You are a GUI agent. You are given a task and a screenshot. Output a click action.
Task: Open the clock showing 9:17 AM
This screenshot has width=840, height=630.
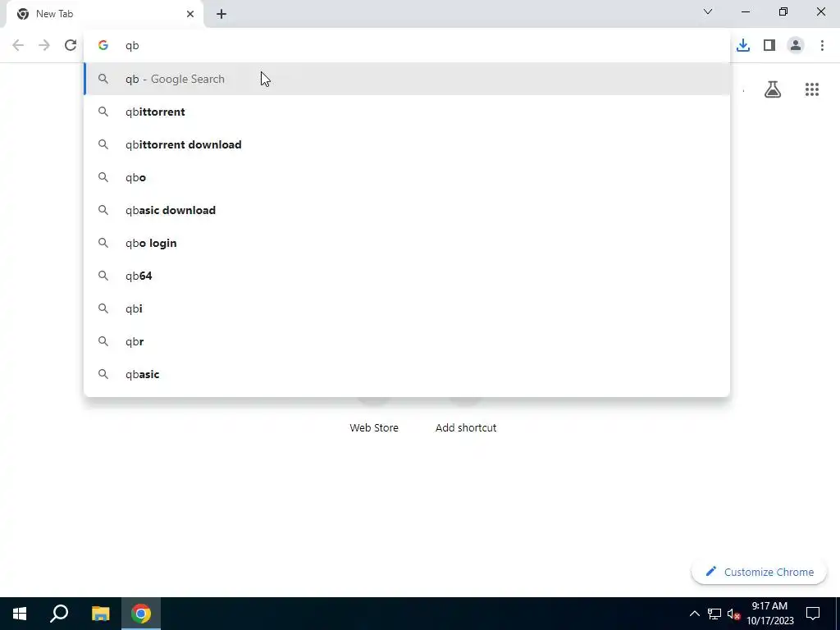point(769,614)
